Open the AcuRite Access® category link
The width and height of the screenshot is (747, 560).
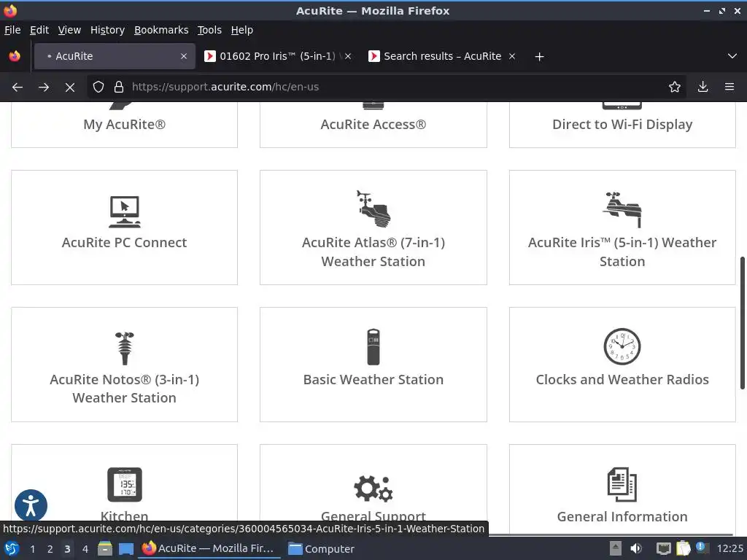(x=373, y=124)
